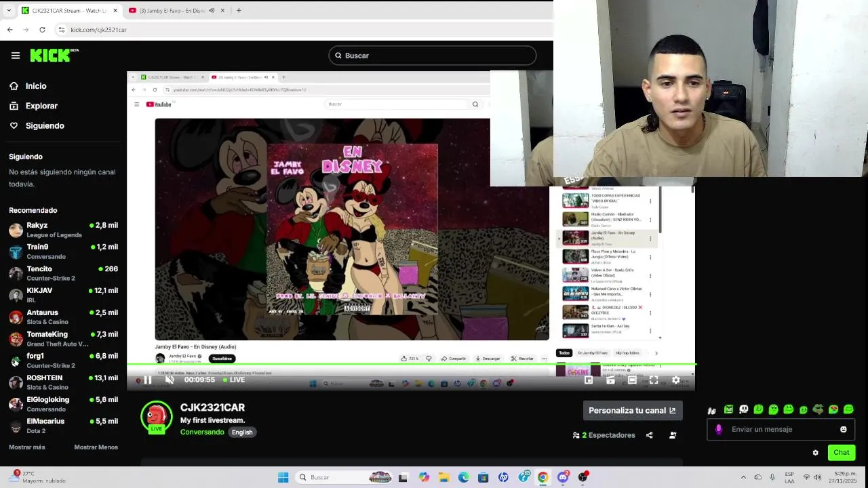The width and height of the screenshot is (868, 488).
Task: Select the ElMacarius channel row
Action: coord(63,426)
